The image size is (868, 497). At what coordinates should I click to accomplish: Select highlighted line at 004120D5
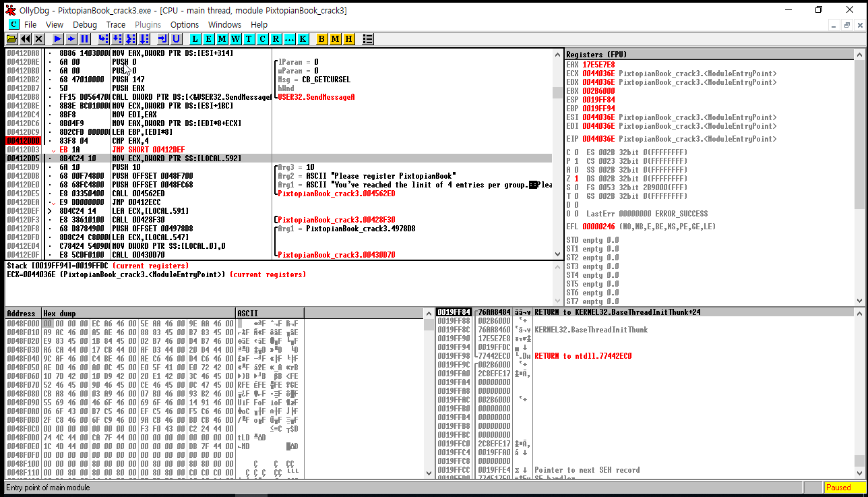coord(278,158)
